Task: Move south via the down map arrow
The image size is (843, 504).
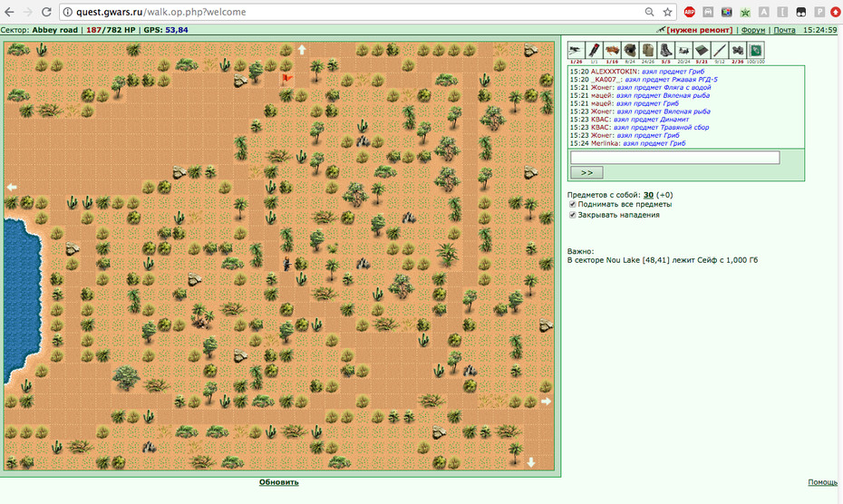Action: 530,462
